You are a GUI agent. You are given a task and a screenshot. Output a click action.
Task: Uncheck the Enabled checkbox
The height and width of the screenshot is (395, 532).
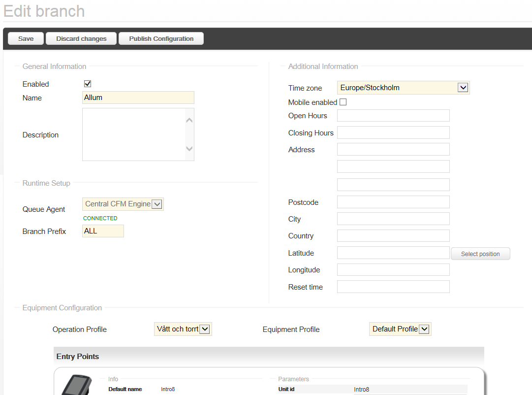88,84
